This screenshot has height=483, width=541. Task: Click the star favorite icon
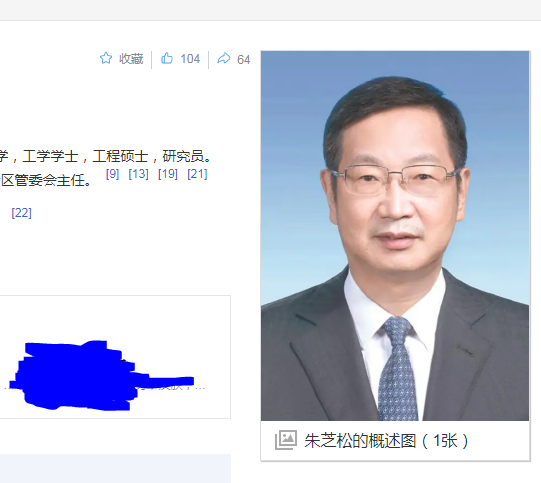(106, 58)
